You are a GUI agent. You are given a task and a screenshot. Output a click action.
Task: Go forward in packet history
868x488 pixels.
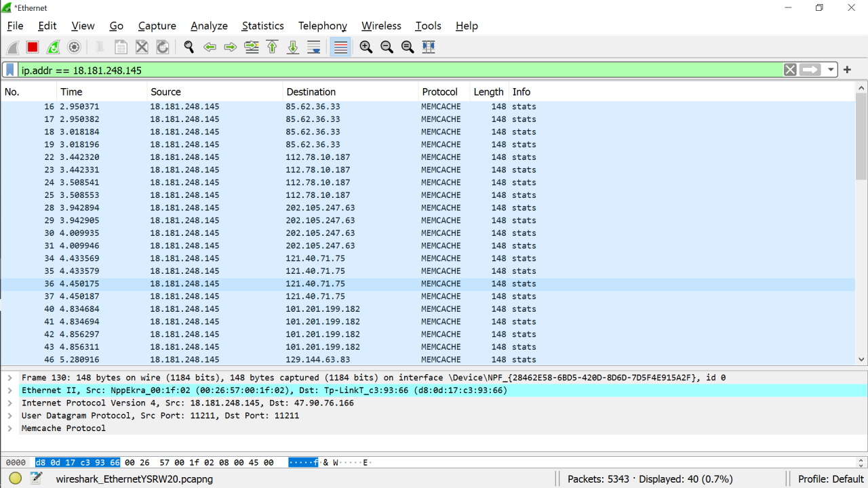[231, 47]
